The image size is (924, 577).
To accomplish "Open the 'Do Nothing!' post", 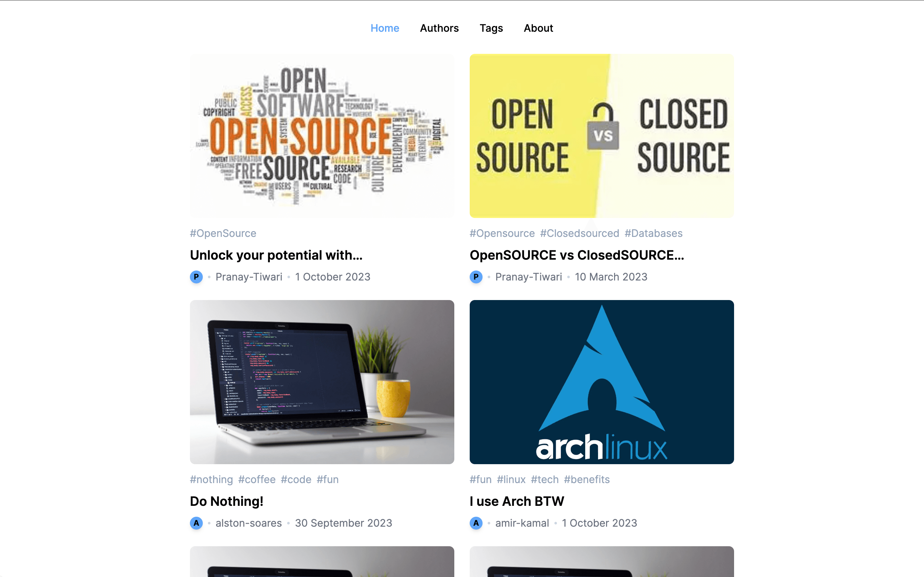I will (x=227, y=501).
